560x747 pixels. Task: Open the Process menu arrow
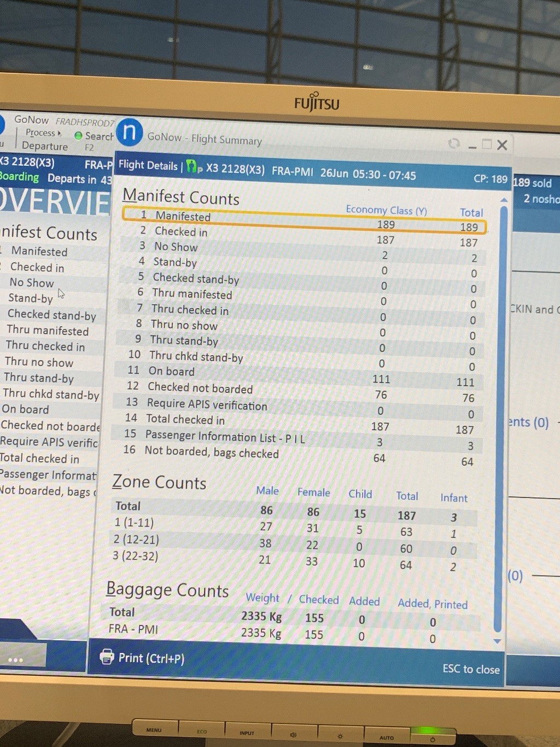click(x=59, y=133)
